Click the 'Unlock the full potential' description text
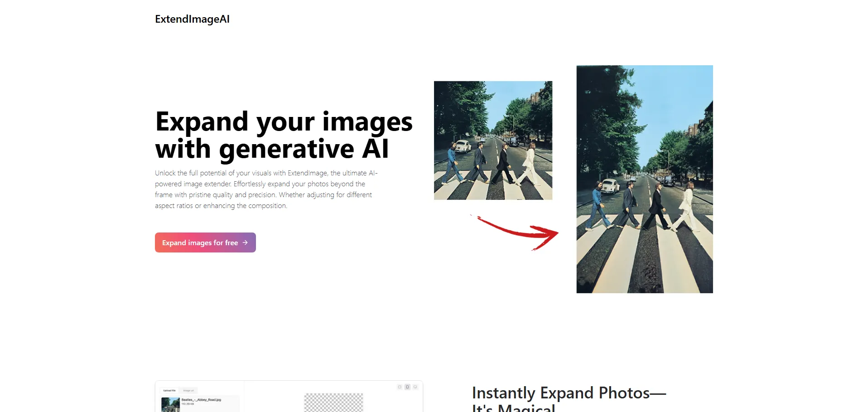 coord(266,189)
